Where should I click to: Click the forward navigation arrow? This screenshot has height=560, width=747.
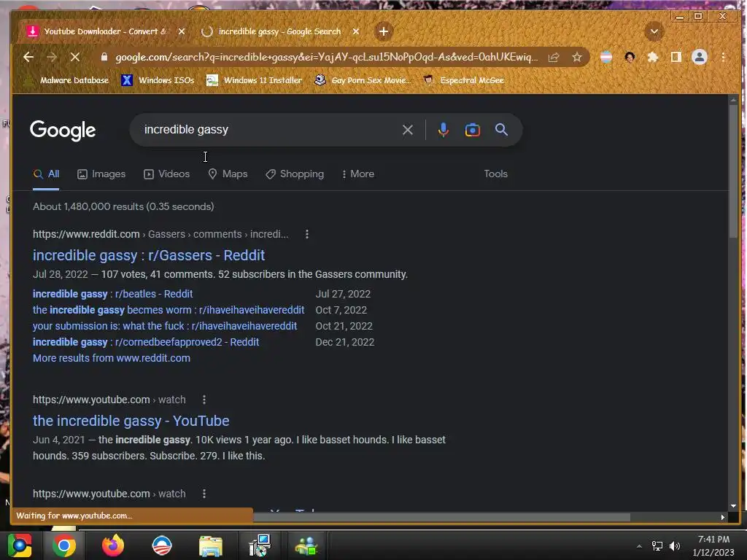tap(52, 57)
